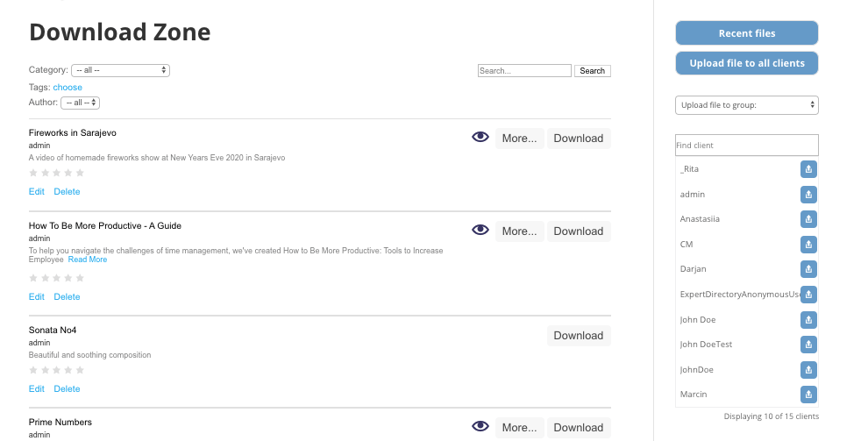Image resolution: width=868 pixels, height=441 pixels.
Task: Click upload icon for JohnDoe client
Action: (x=808, y=370)
